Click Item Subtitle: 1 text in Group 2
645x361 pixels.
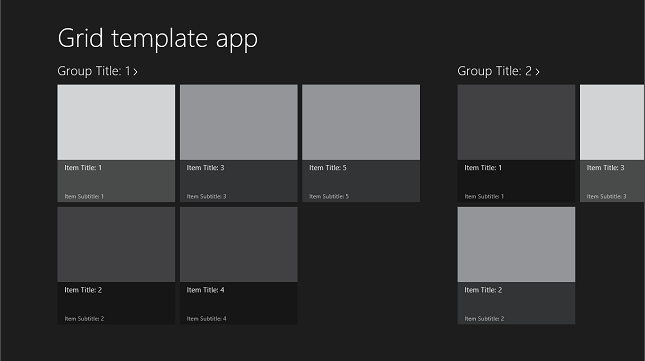(x=484, y=197)
